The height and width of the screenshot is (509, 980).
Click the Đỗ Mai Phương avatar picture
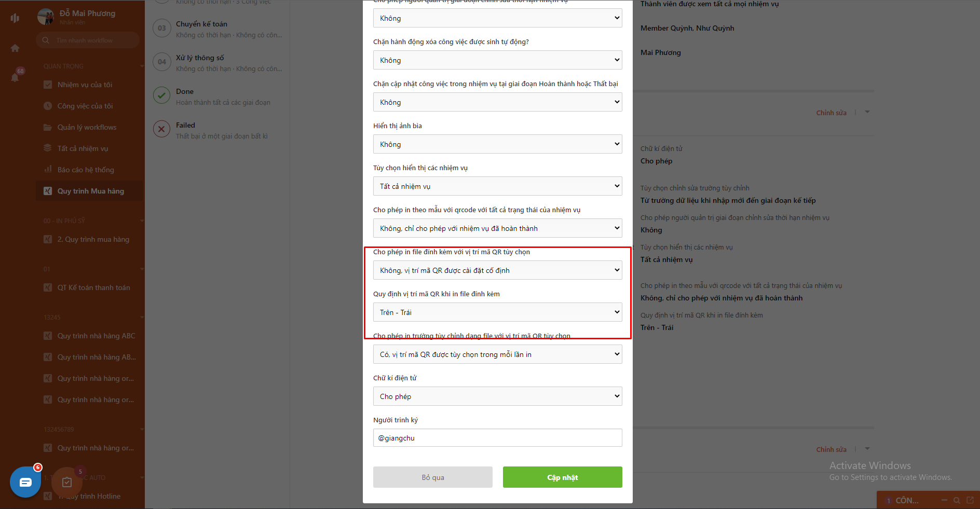[46, 17]
